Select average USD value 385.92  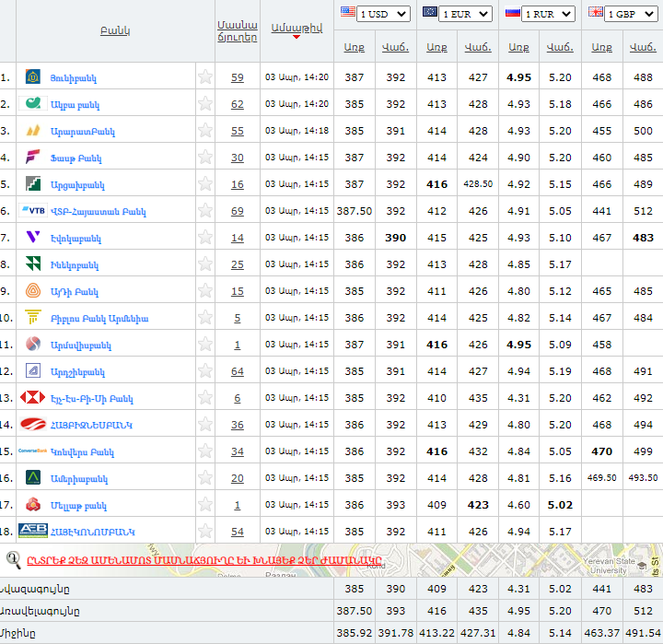pos(355,633)
